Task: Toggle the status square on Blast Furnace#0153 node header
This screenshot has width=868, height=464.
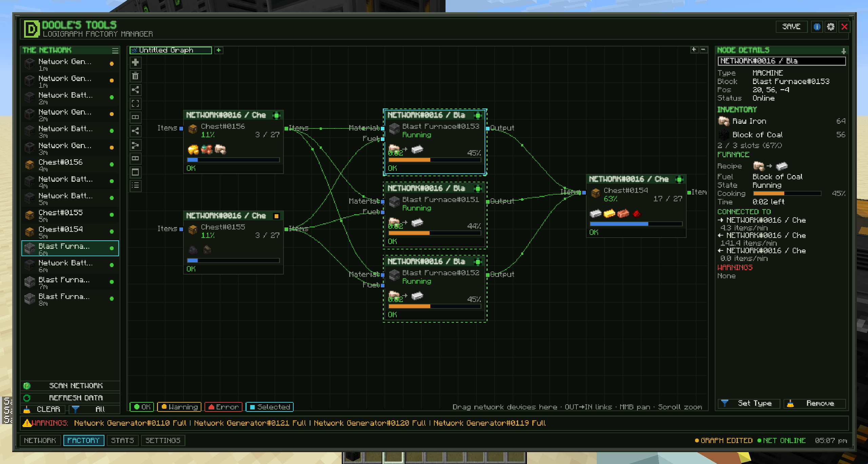Action: tap(478, 116)
